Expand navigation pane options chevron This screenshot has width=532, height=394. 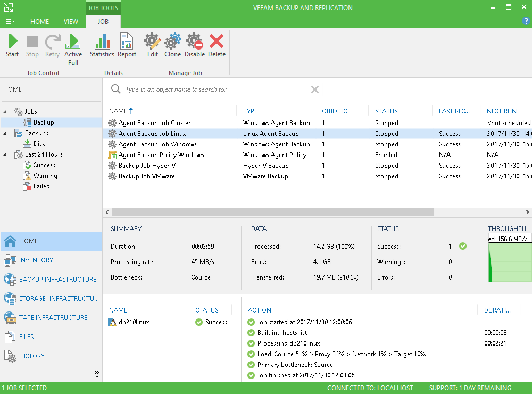point(97,374)
